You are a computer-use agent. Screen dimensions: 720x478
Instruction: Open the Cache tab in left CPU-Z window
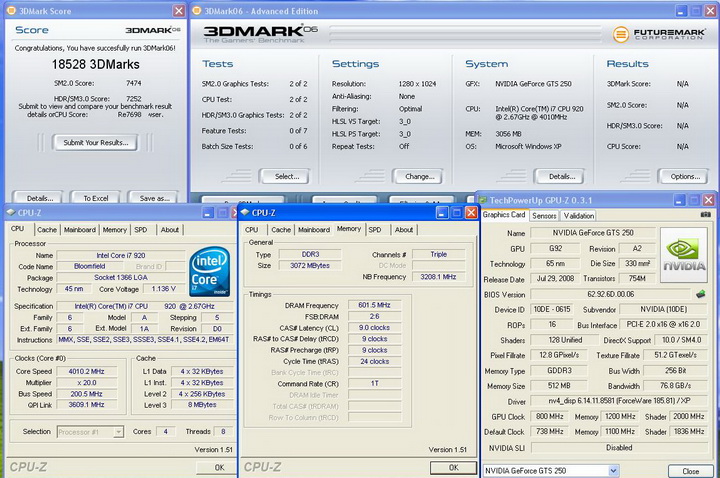click(47, 230)
